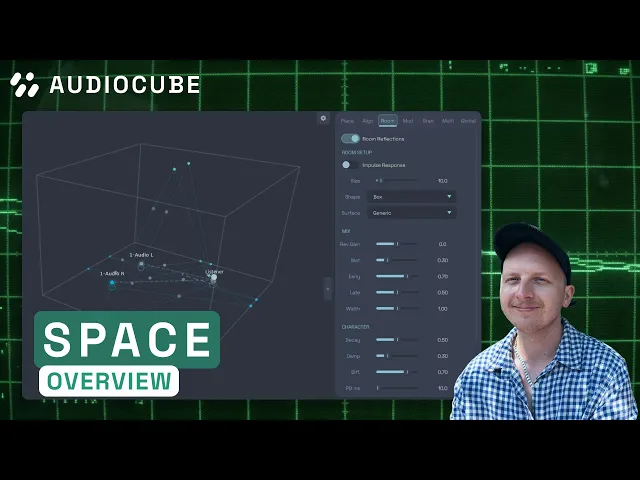The height and width of the screenshot is (480, 640).
Task: Switch to the Multi tab
Action: point(448,121)
